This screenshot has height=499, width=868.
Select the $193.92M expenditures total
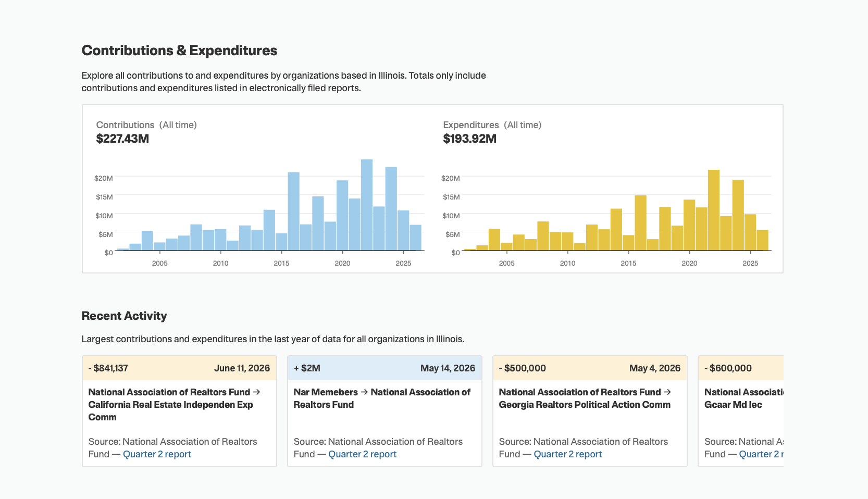[469, 139]
